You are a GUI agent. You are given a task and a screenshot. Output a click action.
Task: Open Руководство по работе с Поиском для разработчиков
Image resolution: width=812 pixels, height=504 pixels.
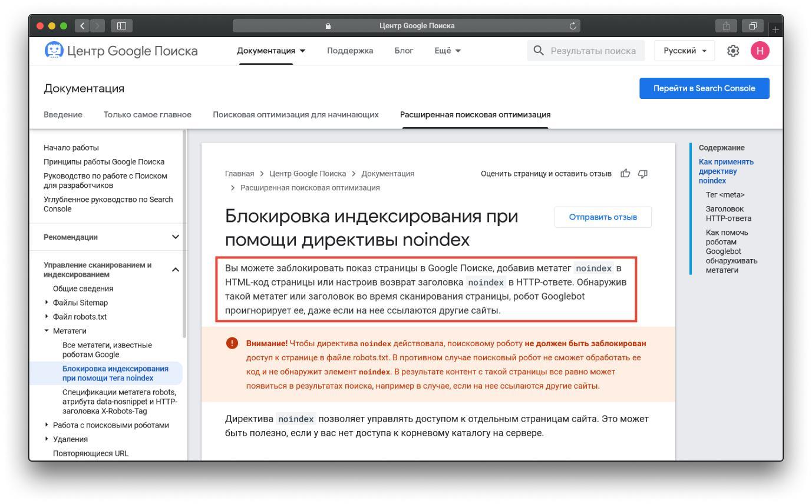point(105,180)
